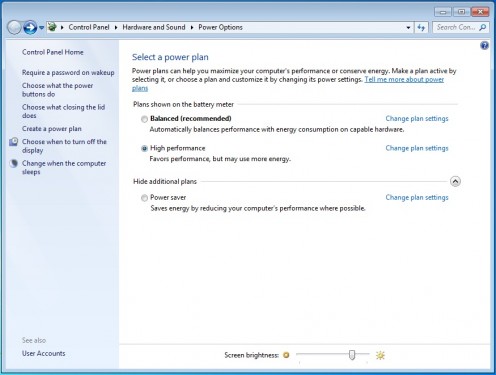Image resolution: width=496 pixels, height=375 pixels.
Task: Click the Back navigation arrow
Action: pos(14,28)
